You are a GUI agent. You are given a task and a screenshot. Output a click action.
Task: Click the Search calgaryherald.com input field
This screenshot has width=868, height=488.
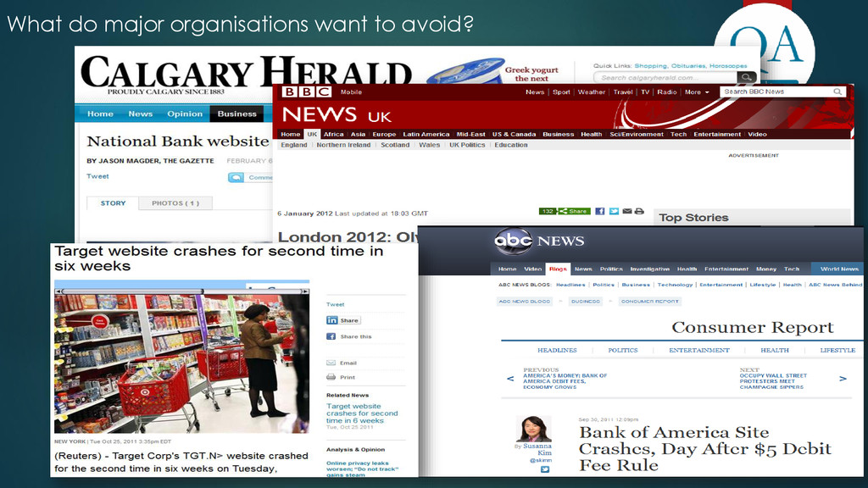[x=665, y=77]
